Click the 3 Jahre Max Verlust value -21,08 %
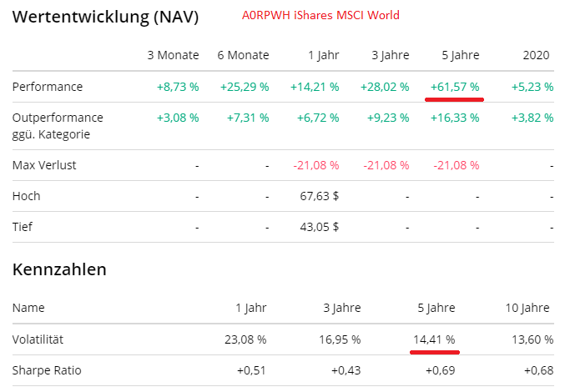Image resolution: width=565 pixels, height=392 pixels. tap(386, 165)
